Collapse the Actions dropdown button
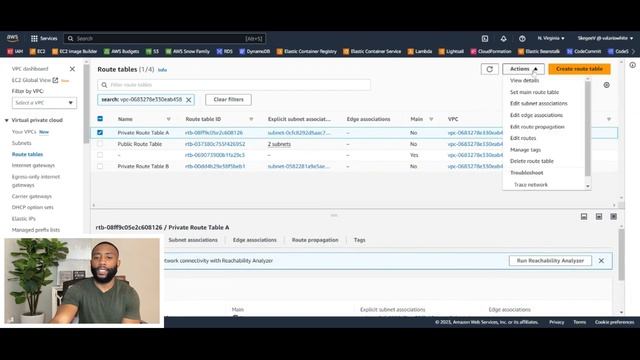 coord(523,69)
